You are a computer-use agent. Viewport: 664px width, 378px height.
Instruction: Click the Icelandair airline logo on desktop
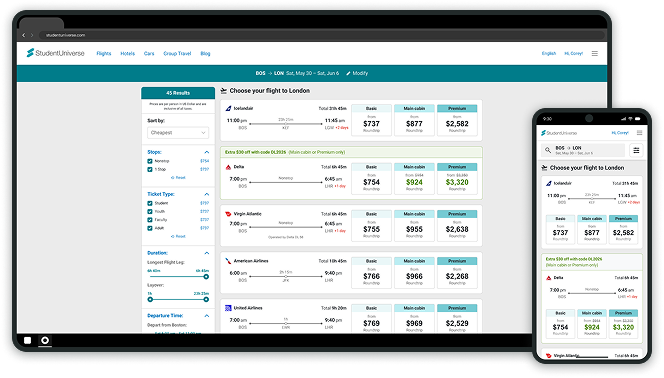click(x=228, y=108)
